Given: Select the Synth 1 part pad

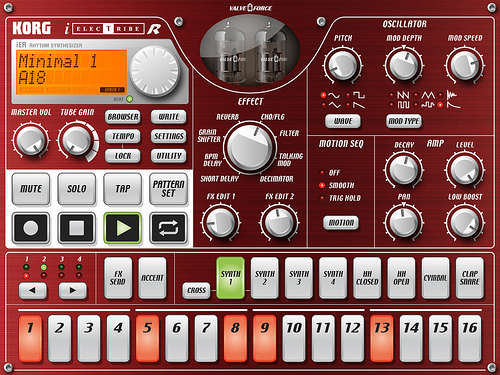Looking at the screenshot, I should coord(230,278).
